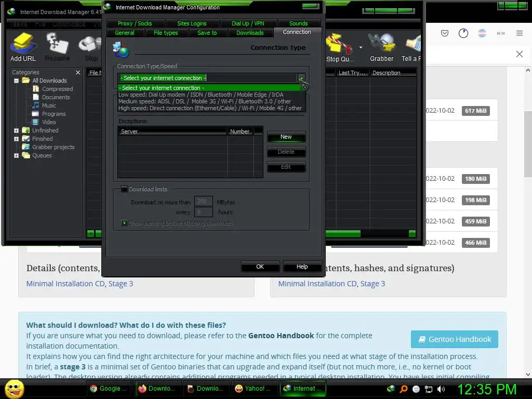
Task: Click the Resume toolbar icon
Action: (57, 47)
